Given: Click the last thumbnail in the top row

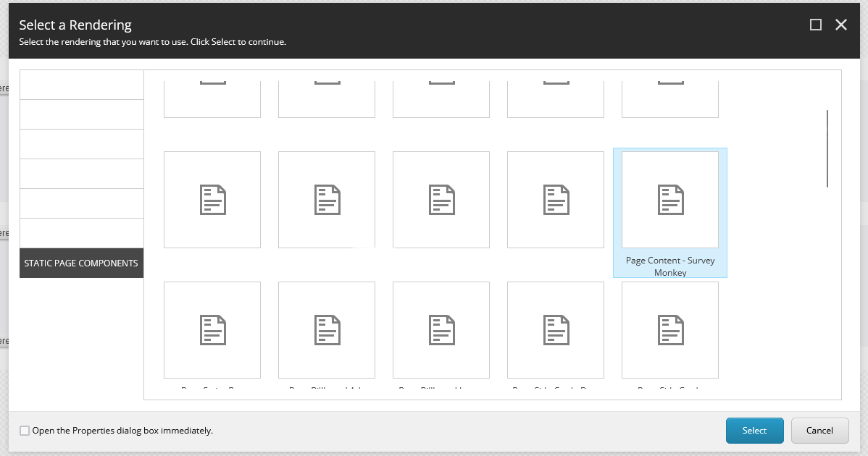Looking at the screenshot, I should tap(669, 94).
